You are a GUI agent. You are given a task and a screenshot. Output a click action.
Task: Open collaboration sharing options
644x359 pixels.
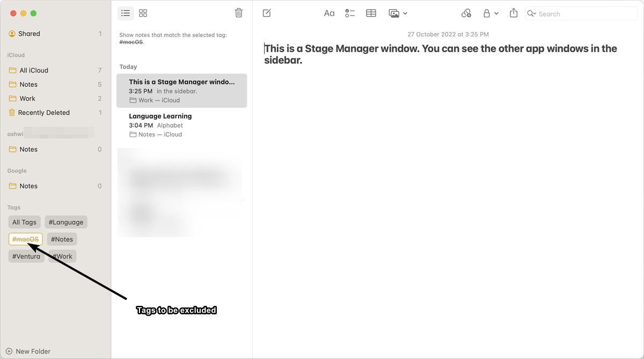(x=466, y=12)
